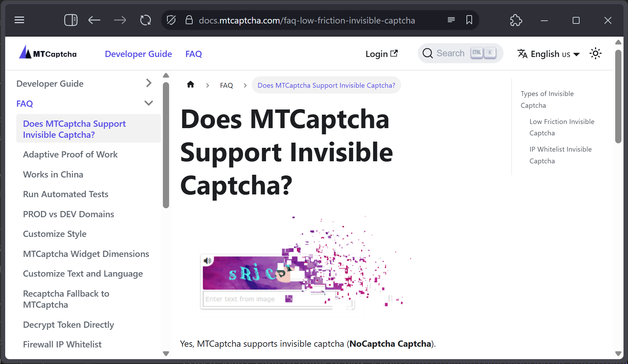Open Recaptcha Fallback to MTCaptcha page
Viewport: 628px width, 364px height.
[66, 299]
